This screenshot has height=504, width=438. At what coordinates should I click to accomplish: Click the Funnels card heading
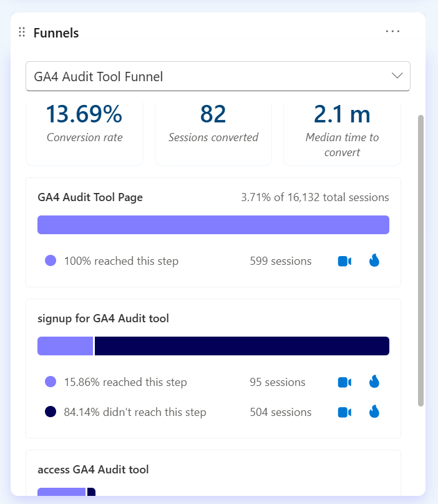click(56, 32)
